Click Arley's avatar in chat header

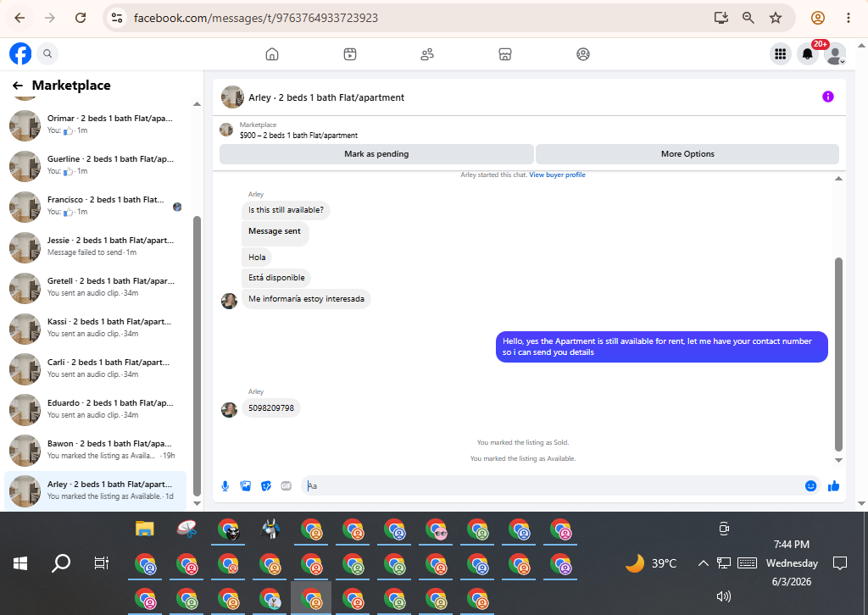click(232, 97)
